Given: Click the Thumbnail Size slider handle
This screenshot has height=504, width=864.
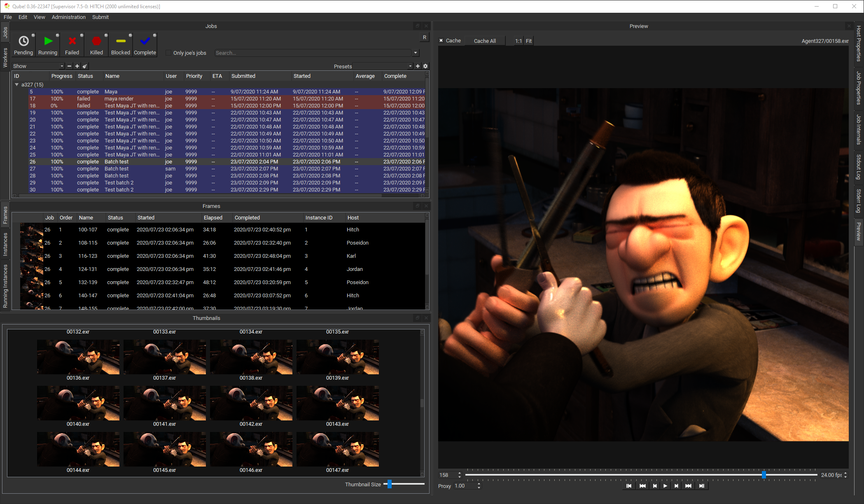Looking at the screenshot, I should click(x=390, y=484).
